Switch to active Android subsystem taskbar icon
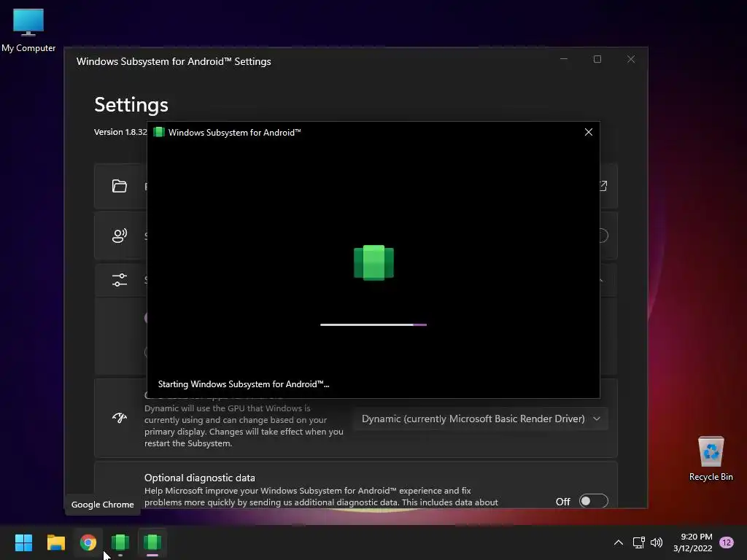Screen dimensions: 747x560 coord(152,542)
